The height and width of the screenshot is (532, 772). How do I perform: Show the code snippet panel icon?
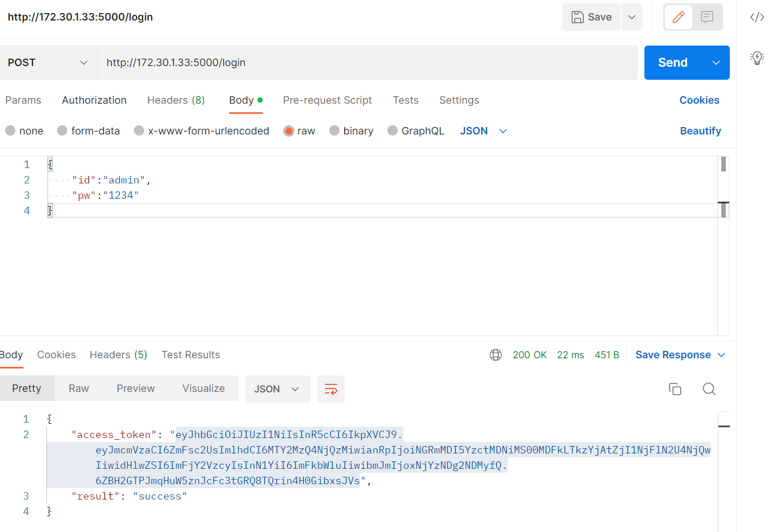pos(757,17)
